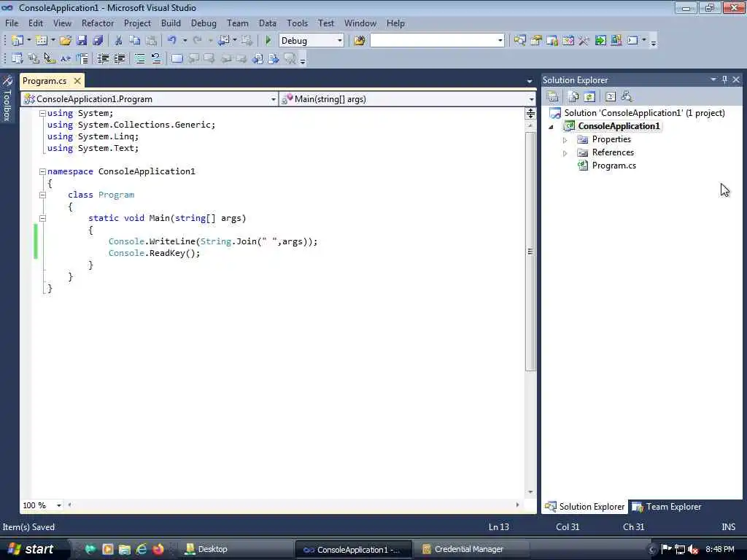747x560 pixels.
Task: Collapse the Main method outline block
Action: click(x=42, y=218)
